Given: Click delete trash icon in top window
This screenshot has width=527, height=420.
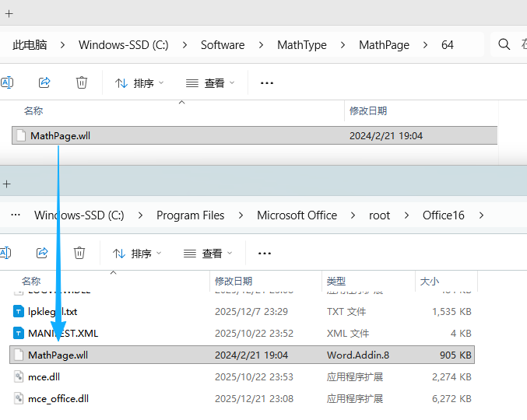Looking at the screenshot, I should (x=82, y=82).
